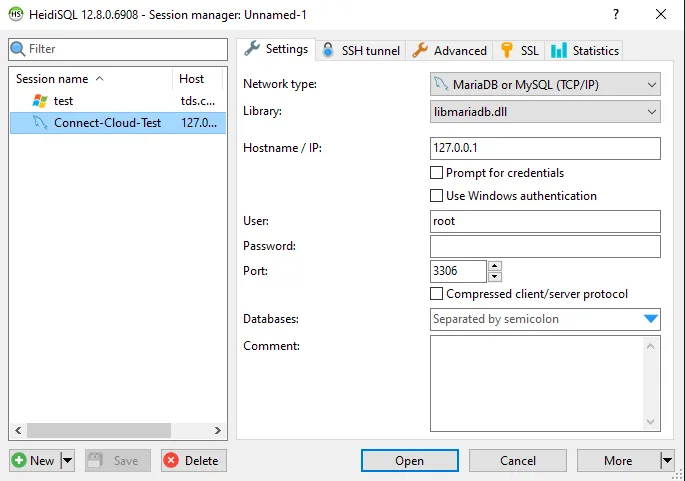Click the green plus New icon
The image size is (685, 481).
19,461
